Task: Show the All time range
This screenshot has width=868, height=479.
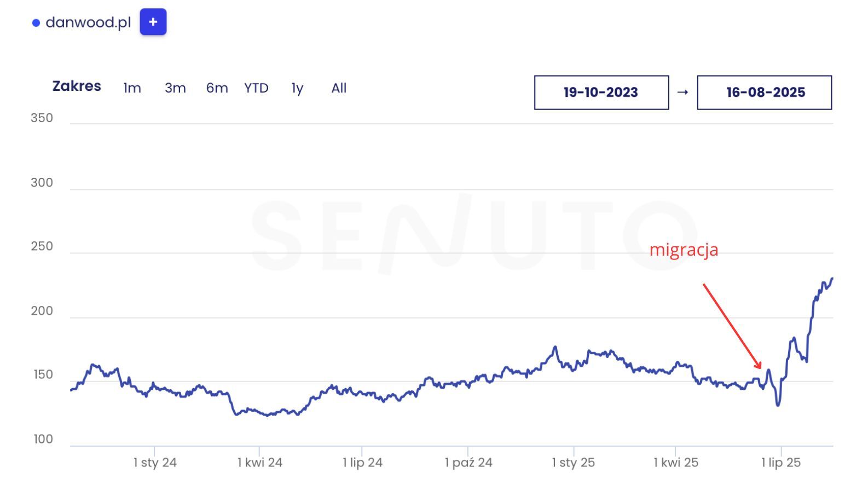Action: (x=339, y=88)
